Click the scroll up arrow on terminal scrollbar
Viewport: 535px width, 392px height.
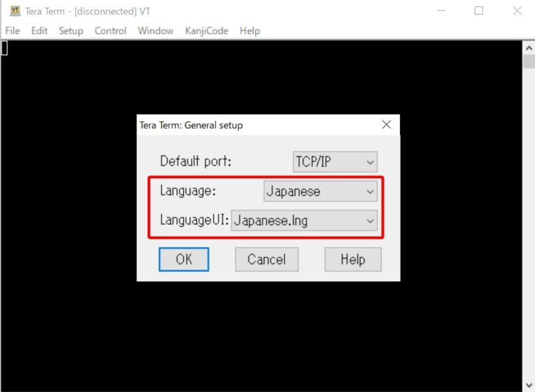[529, 47]
